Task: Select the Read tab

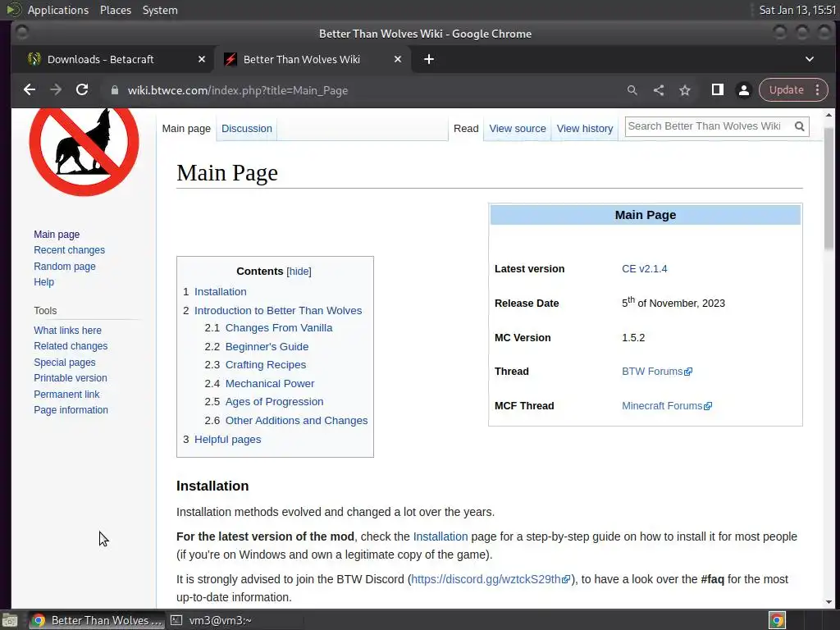Action: (x=466, y=129)
